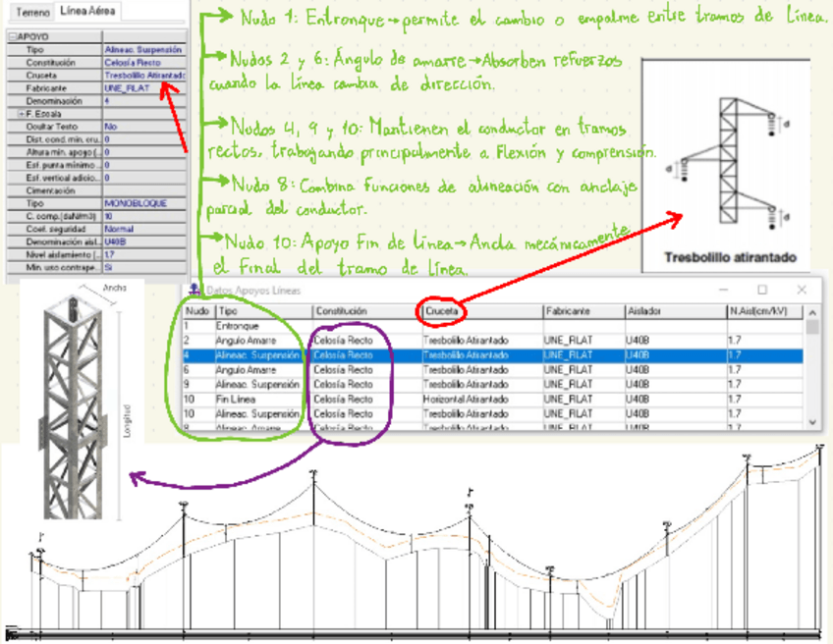Edit the Dist. cond. mín. cru. value
The image size is (833, 644).
coord(144,139)
